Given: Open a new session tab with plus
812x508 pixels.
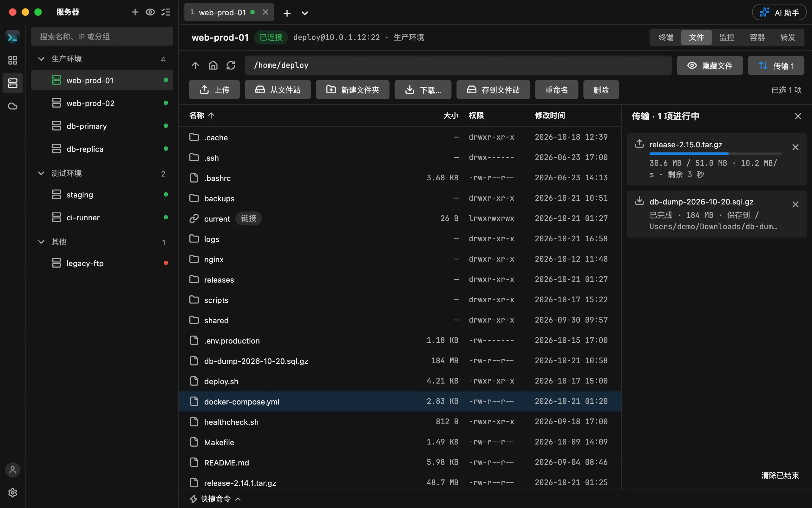Looking at the screenshot, I should click(x=287, y=13).
